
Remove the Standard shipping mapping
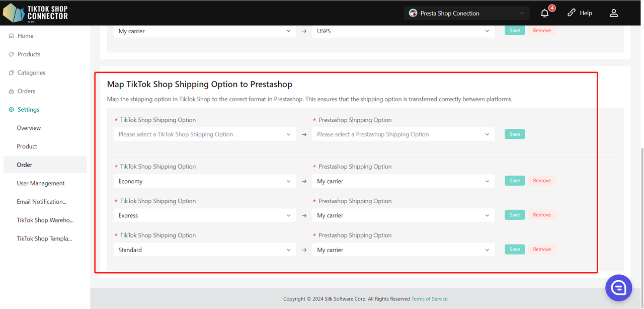click(542, 249)
